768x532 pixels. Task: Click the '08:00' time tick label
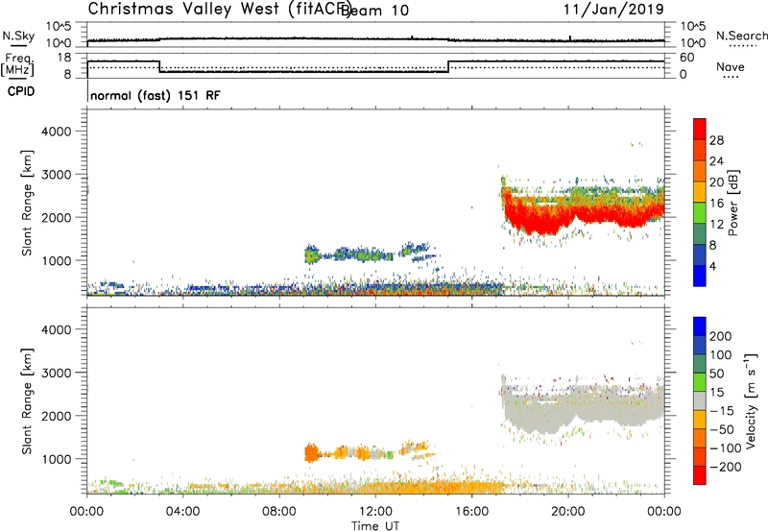pyautogui.click(x=279, y=512)
